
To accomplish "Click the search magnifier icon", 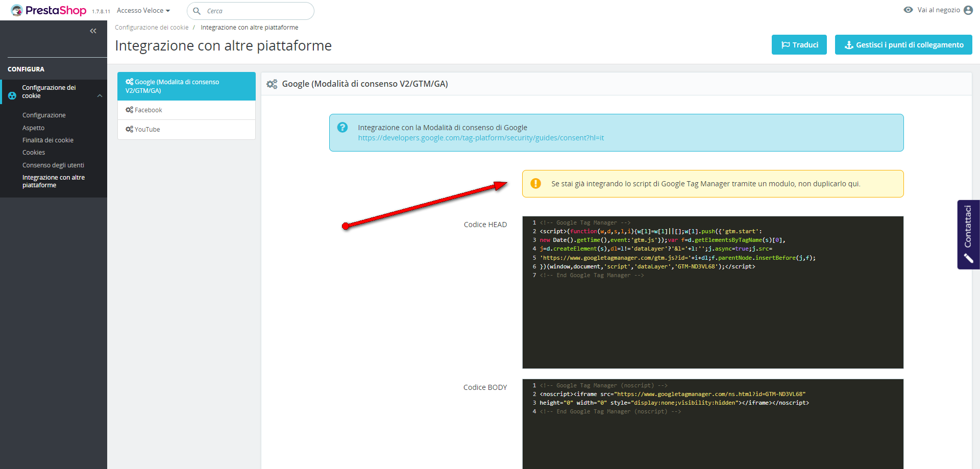I will click(x=197, y=11).
